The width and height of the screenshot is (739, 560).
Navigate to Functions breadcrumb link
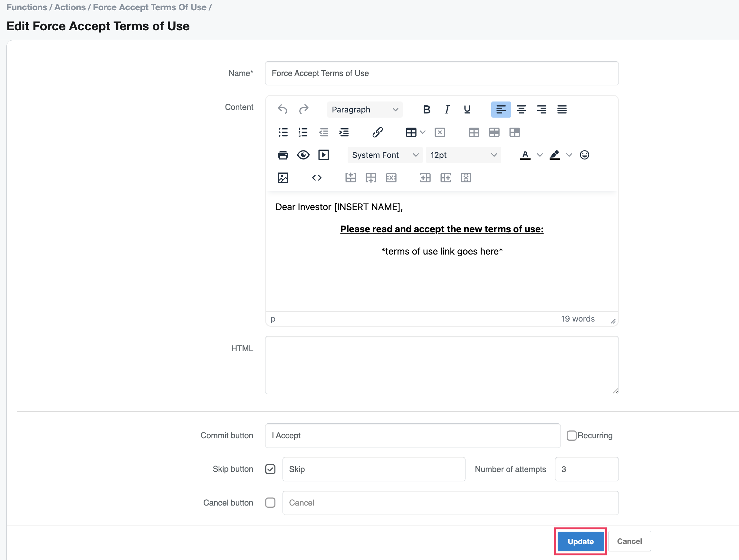tap(27, 7)
